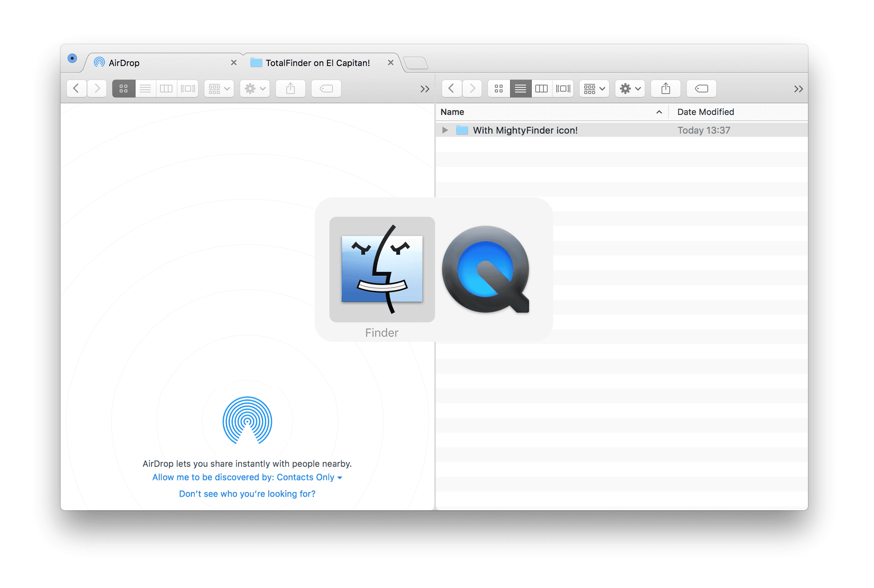Toggle Name column sort direction arrow
This screenshot has width=874, height=588.
pyautogui.click(x=659, y=112)
